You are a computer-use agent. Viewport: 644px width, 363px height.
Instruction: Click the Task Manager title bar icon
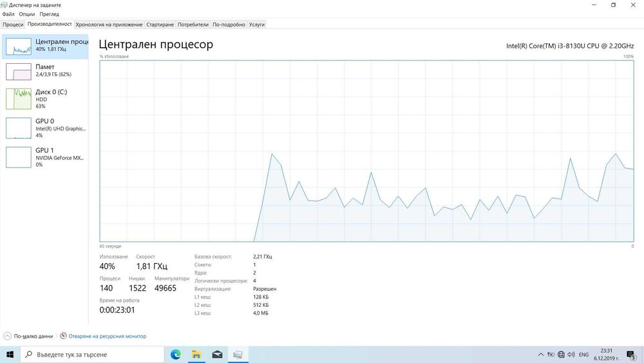pyautogui.click(x=4, y=5)
